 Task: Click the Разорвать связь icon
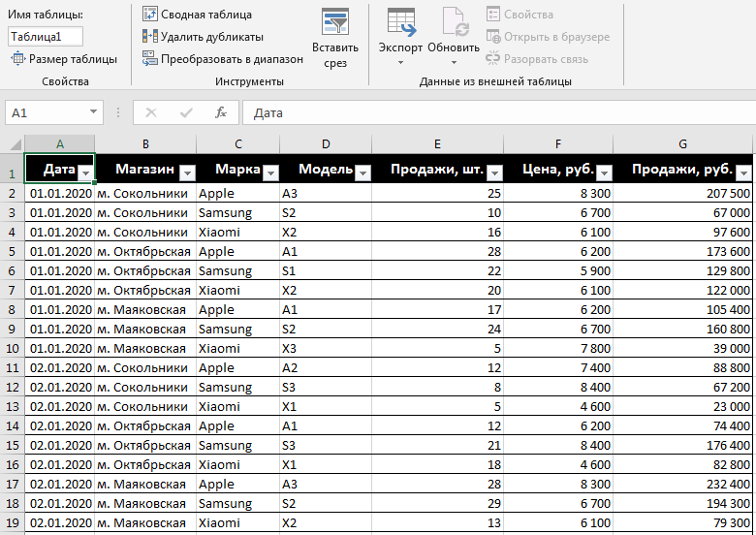pos(492,58)
